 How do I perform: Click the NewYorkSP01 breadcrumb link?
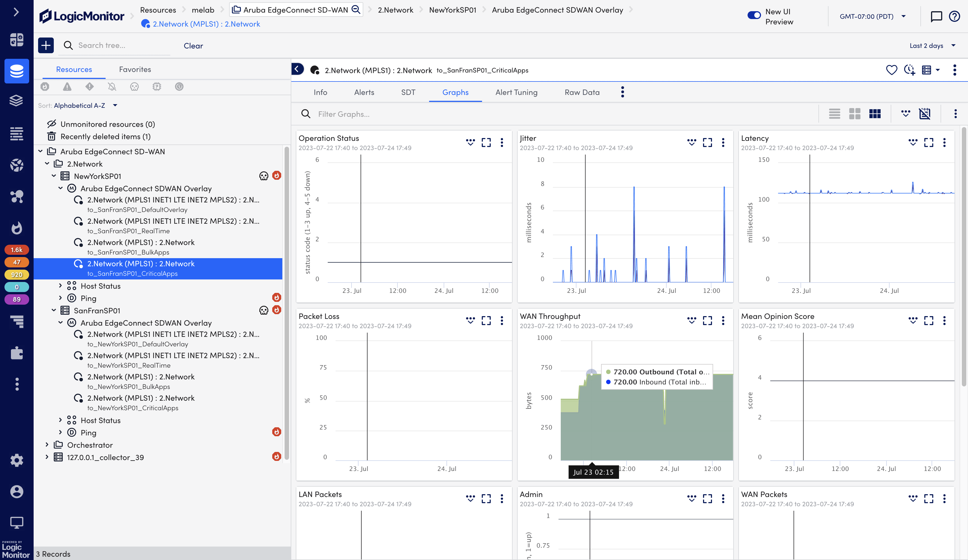453,10
